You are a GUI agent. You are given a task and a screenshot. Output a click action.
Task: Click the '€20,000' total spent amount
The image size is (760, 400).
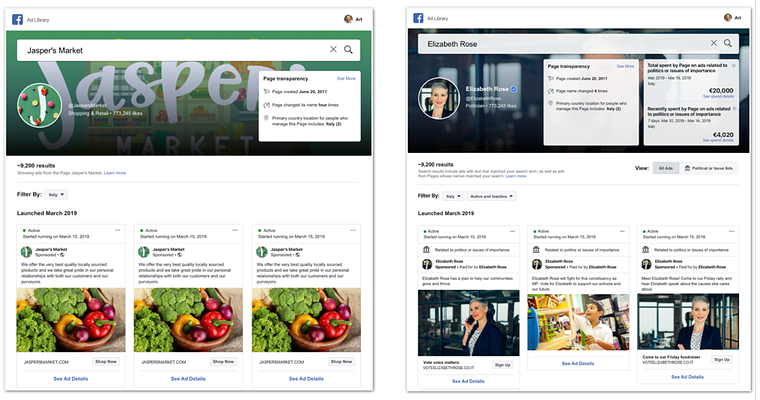click(721, 91)
